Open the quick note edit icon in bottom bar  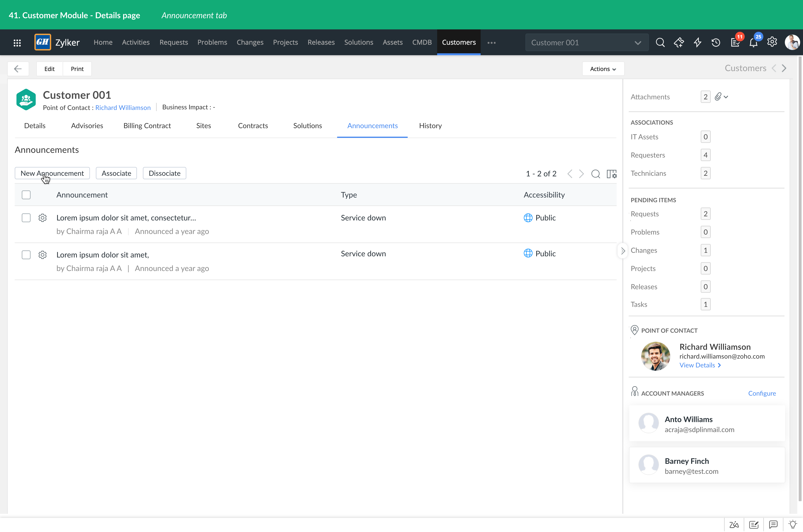coord(754,525)
